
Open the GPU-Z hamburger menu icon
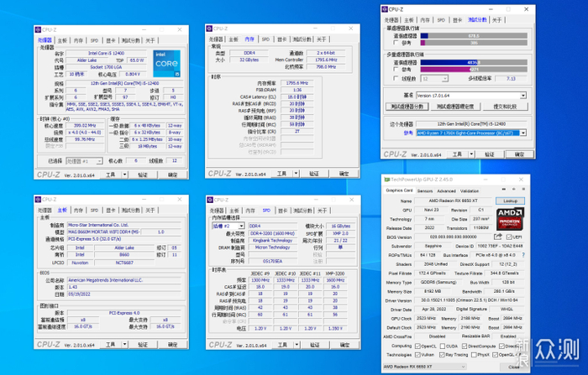pyautogui.click(x=523, y=190)
